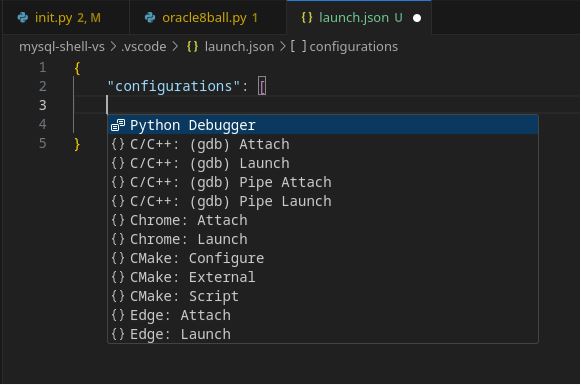Pick C/C++: (gdb) Attach suggestion
Viewport: 581px width, 386px height.
(323, 144)
